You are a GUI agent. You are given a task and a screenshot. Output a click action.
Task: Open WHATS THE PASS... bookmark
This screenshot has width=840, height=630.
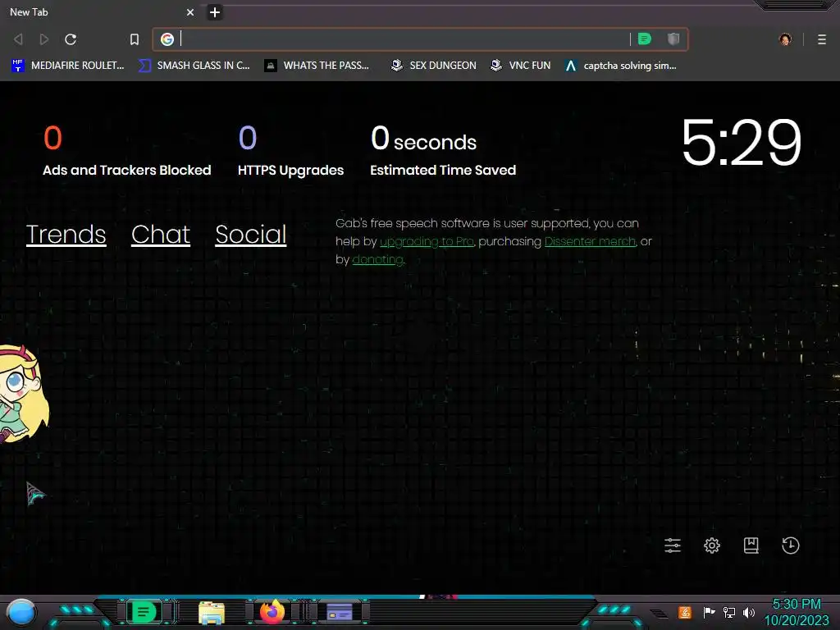[x=317, y=66]
